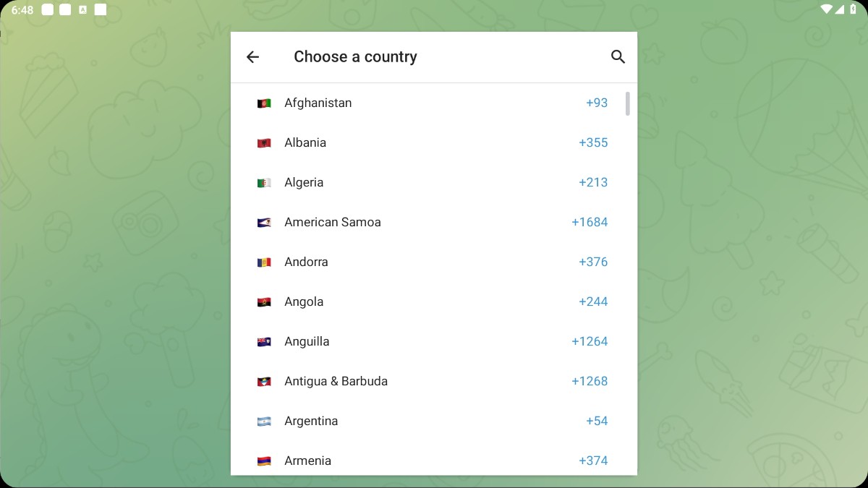Go back using the arrow icon
The image size is (868, 488).
click(252, 57)
